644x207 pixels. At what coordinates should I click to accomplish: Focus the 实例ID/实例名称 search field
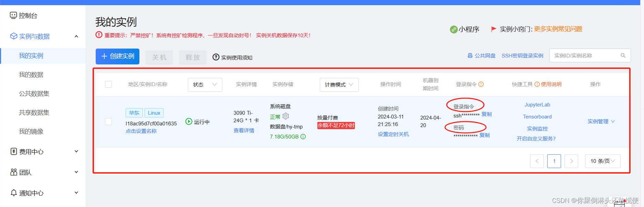pos(585,56)
